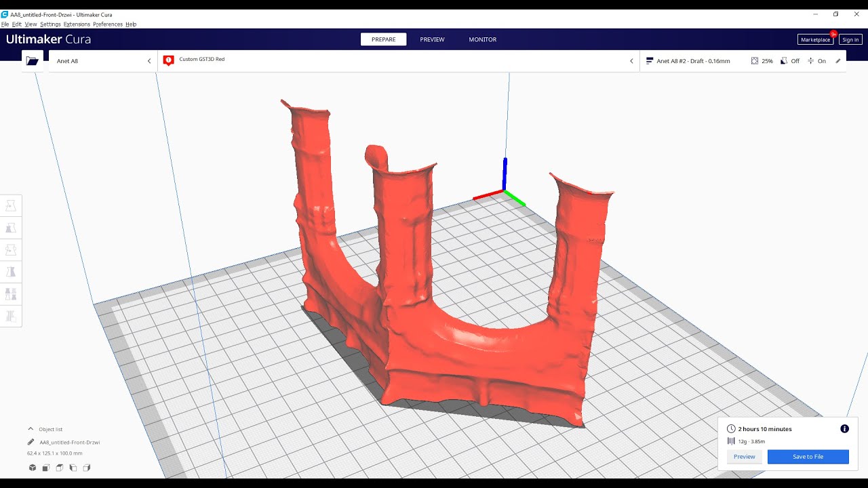
Task: Click the infill 25% icon
Action: pyautogui.click(x=755, y=61)
